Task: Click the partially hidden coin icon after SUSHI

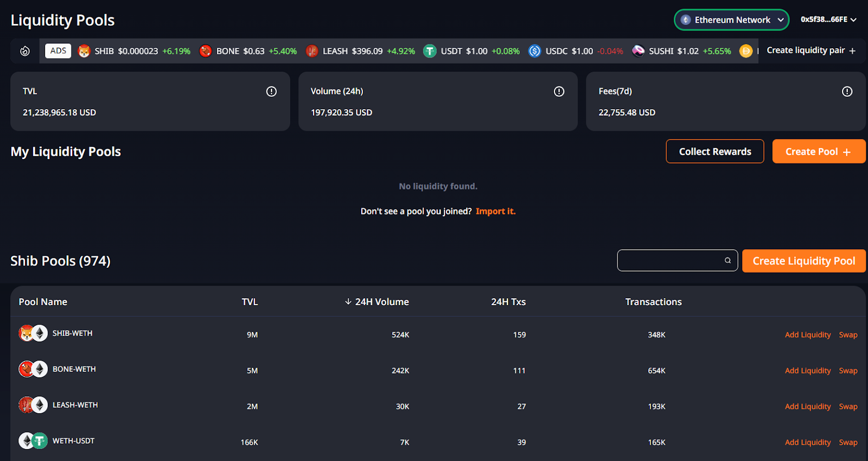Action: click(746, 51)
